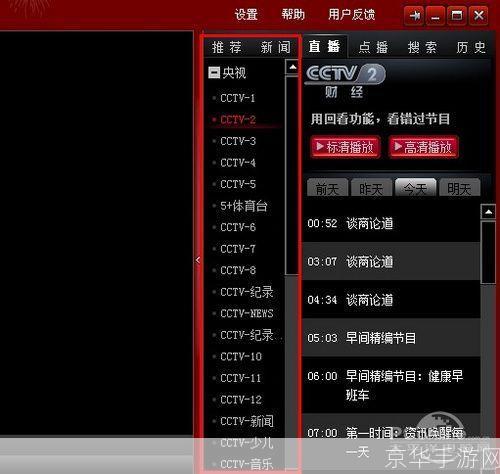The height and width of the screenshot is (474, 500).
Task: Select the 点播 tab
Action: coord(373,47)
